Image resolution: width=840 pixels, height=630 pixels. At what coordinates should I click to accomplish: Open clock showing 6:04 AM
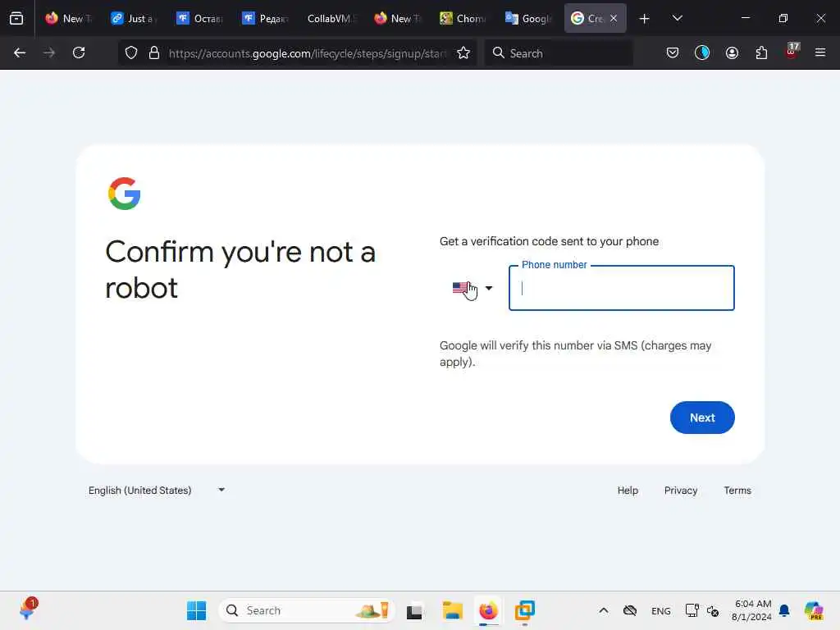coord(751,610)
